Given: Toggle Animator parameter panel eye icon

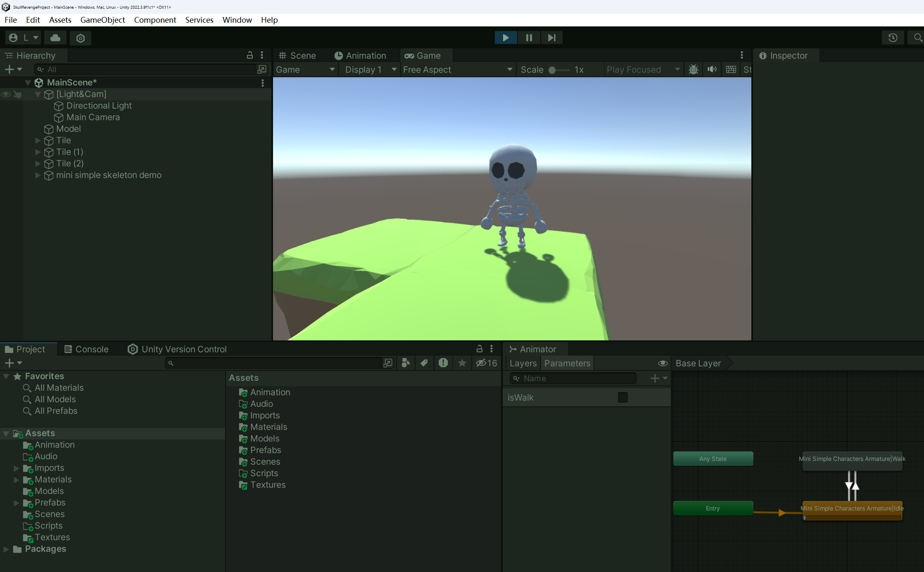Looking at the screenshot, I should coord(663,363).
